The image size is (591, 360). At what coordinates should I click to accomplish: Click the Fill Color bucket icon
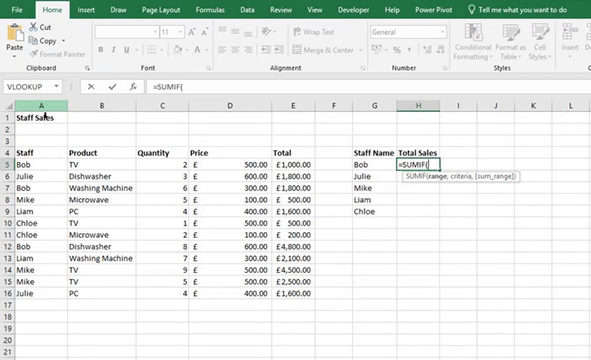pyautogui.click(x=178, y=49)
